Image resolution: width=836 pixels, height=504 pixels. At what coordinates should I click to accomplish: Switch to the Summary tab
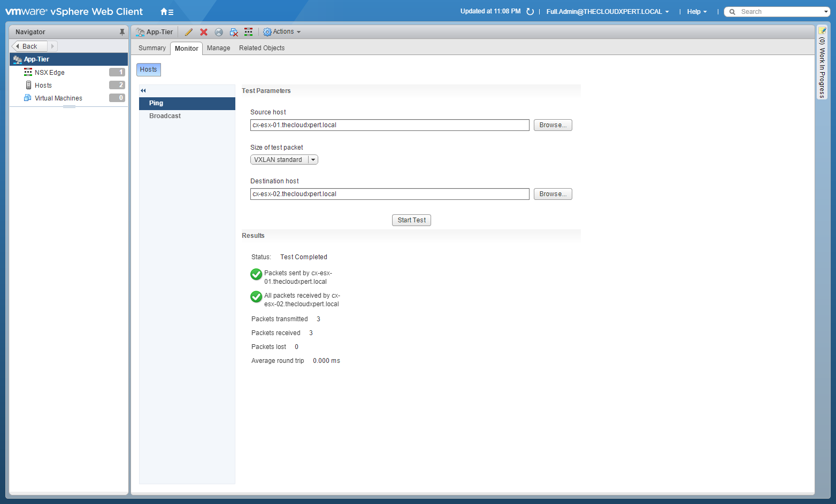pos(152,48)
